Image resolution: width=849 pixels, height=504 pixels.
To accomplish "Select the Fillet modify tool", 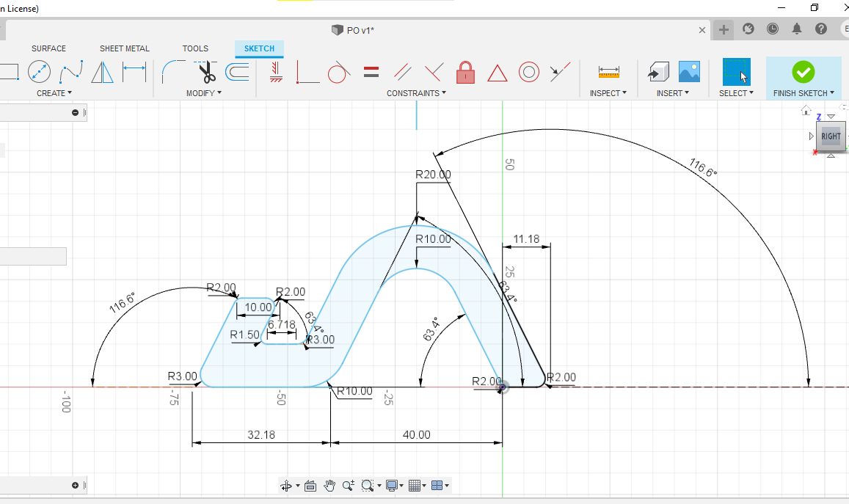I will pyautogui.click(x=173, y=72).
